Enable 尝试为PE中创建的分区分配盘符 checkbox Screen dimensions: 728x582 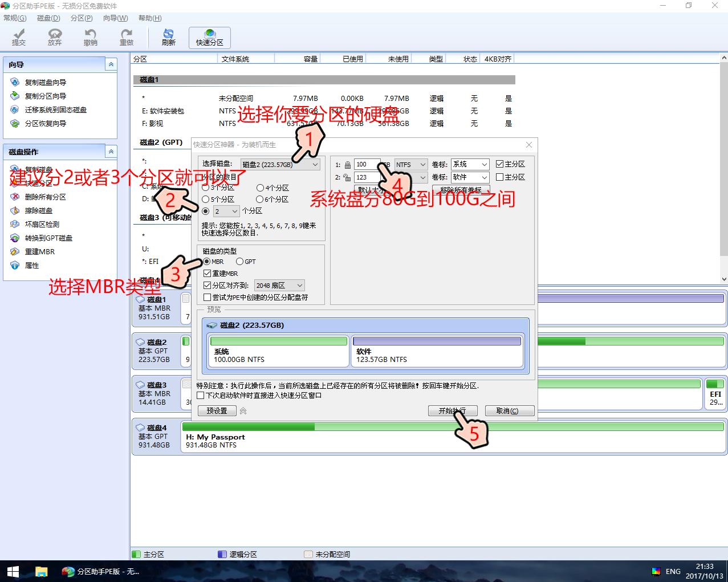208,298
